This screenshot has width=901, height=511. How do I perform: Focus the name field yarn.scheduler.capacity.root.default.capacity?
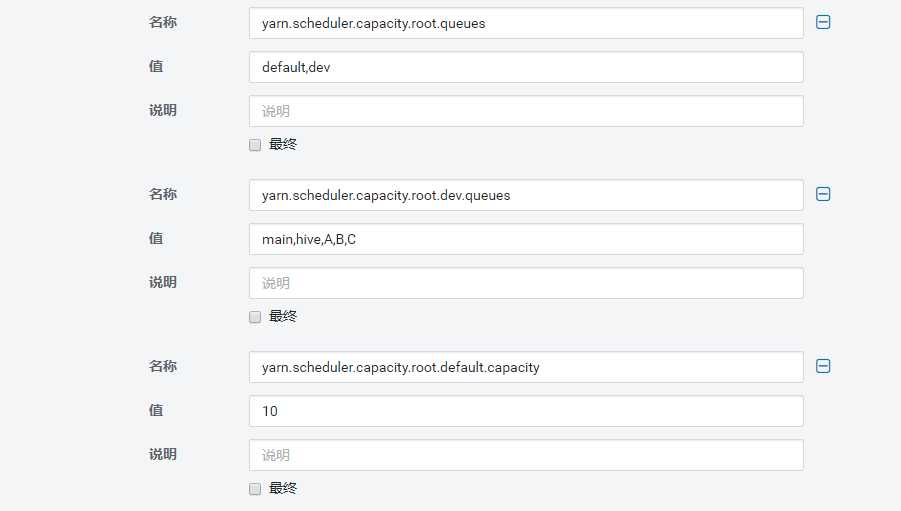(526, 367)
